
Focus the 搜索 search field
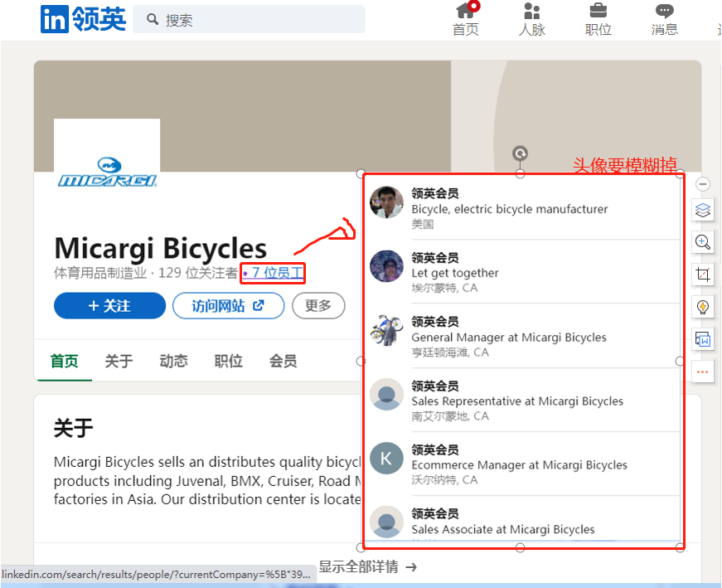pos(250,19)
